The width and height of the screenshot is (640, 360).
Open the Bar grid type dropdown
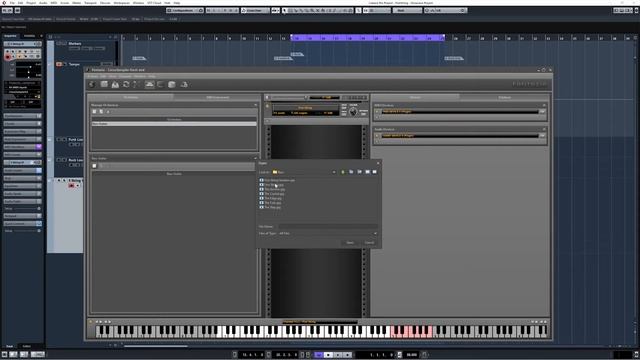coord(407,10)
